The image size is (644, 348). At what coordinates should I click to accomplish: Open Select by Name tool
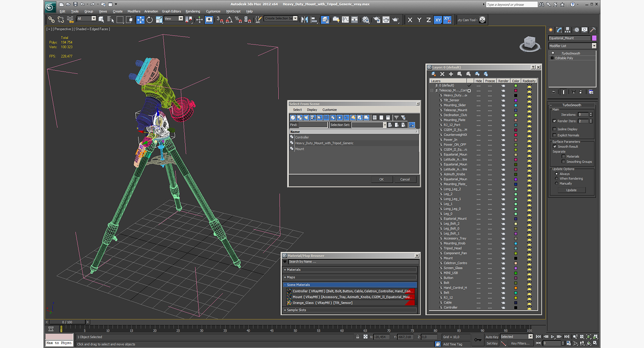(x=111, y=20)
